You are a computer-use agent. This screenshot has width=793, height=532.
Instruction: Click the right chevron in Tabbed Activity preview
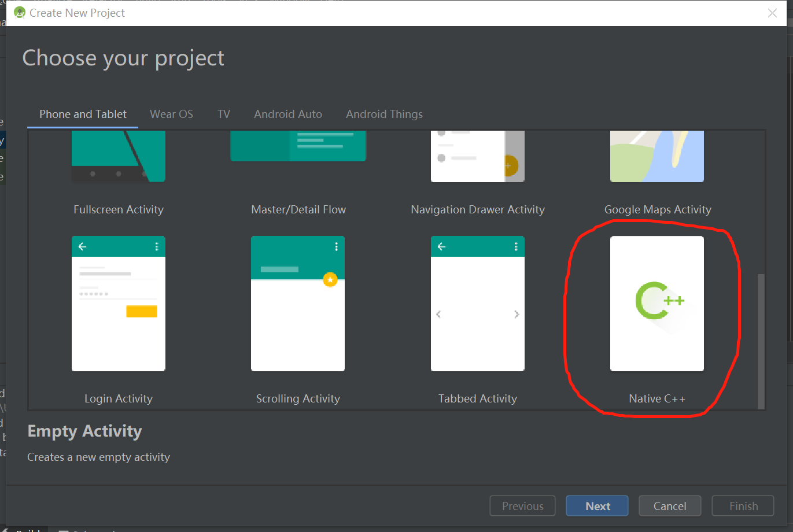517,314
